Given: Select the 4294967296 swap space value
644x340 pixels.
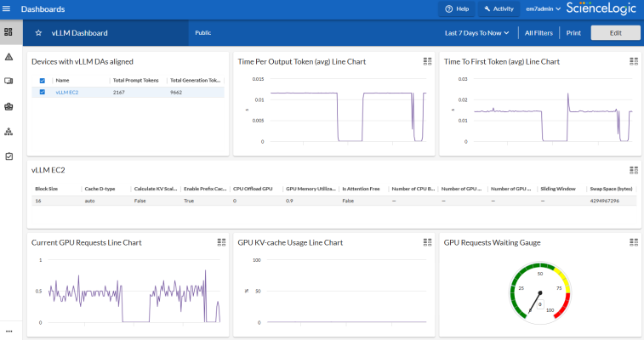Looking at the screenshot, I should [604, 201].
